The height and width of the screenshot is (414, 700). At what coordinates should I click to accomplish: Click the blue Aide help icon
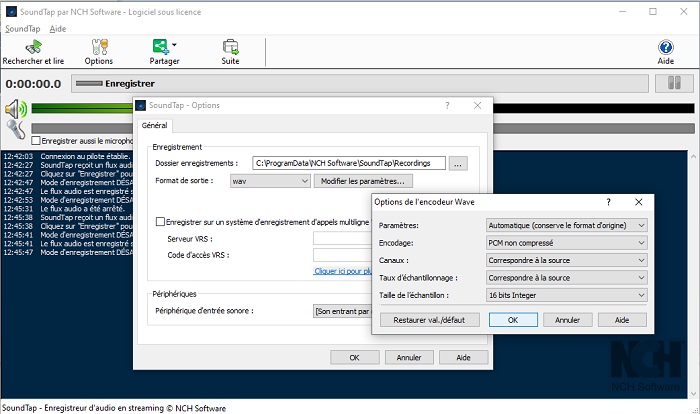click(x=666, y=47)
